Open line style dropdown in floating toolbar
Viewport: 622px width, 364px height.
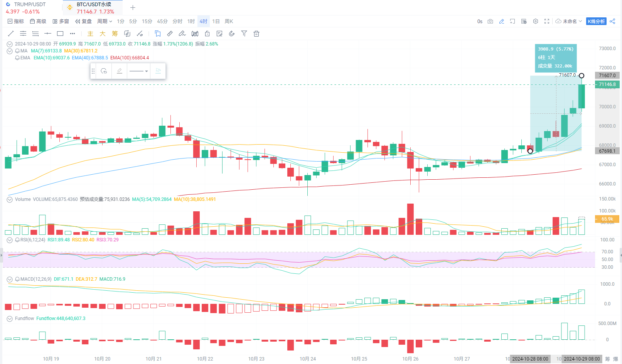(139, 71)
